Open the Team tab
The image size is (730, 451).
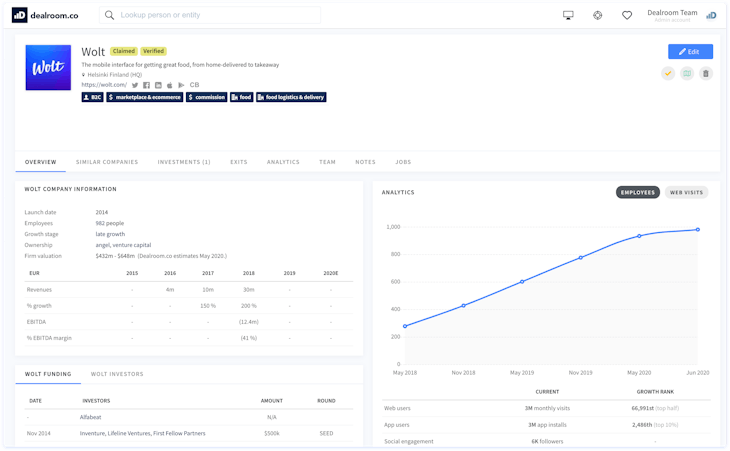click(x=327, y=162)
